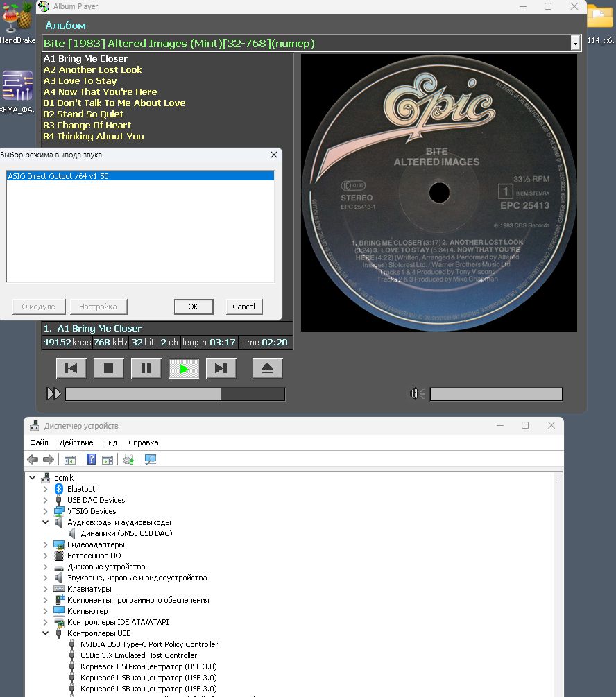Pause the current track
616x697 pixels.
tap(146, 368)
